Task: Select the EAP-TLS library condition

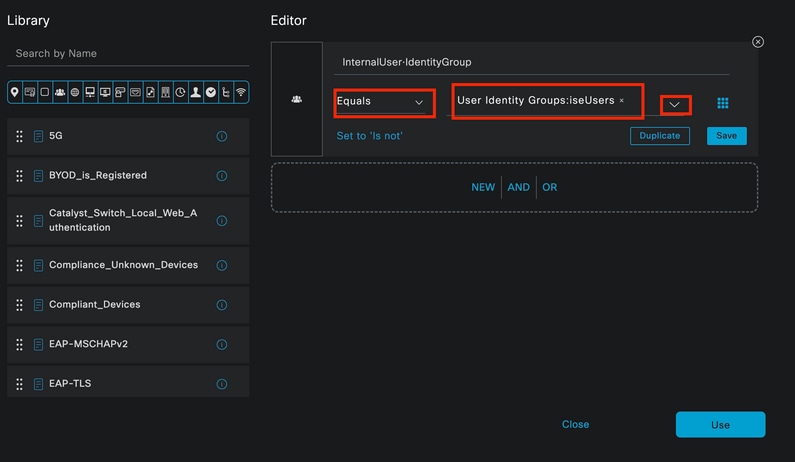Action: pyautogui.click(x=128, y=382)
